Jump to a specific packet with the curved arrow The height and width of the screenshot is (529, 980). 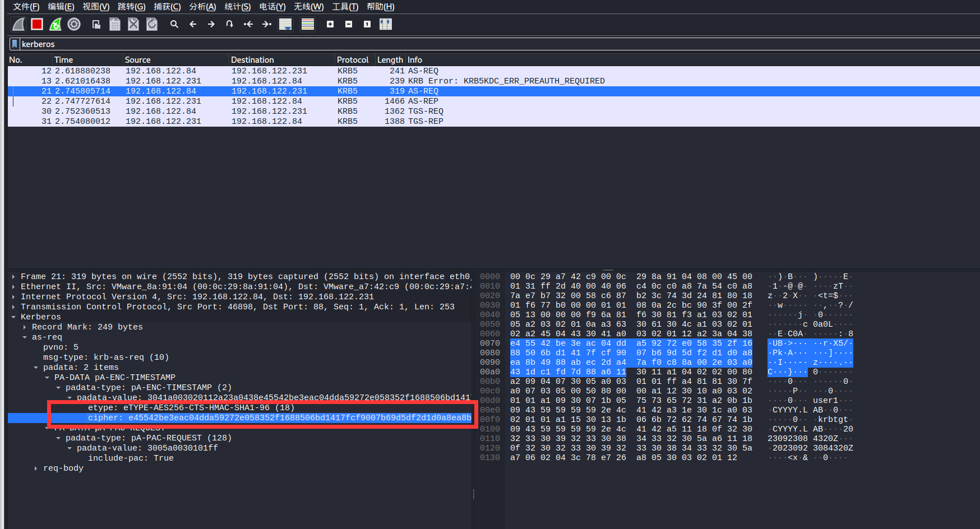(x=230, y=24)
